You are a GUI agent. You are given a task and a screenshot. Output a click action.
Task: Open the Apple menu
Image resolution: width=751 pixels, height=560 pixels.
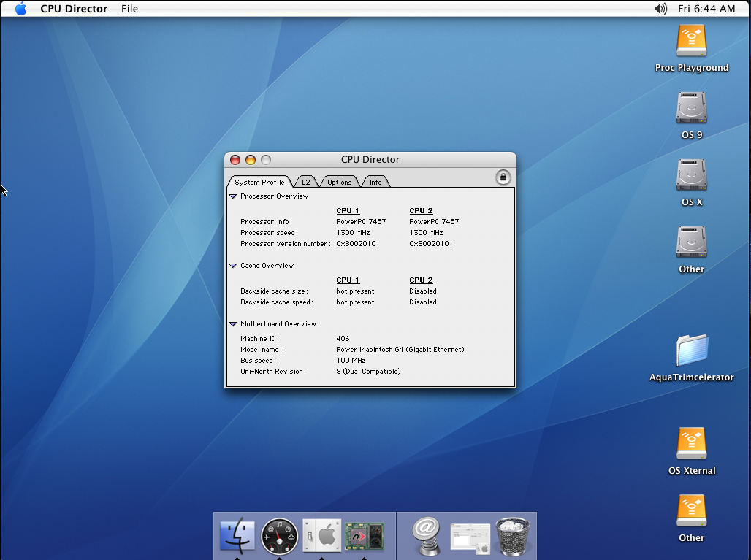(x=20, y=9)
